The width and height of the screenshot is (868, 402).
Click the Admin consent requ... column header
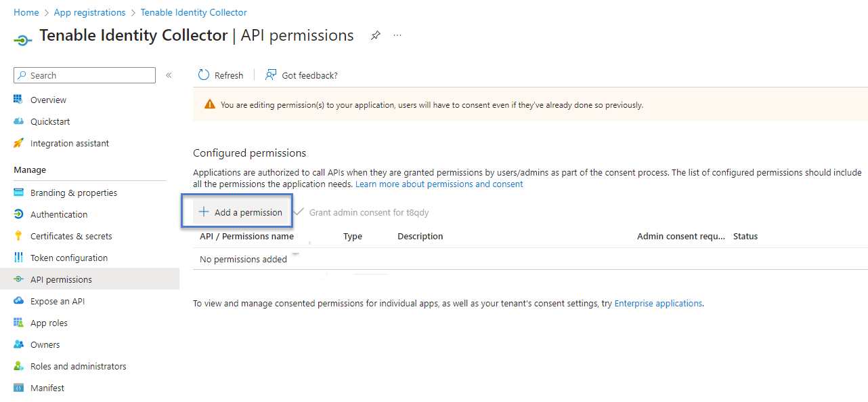[x=681, y=236]
